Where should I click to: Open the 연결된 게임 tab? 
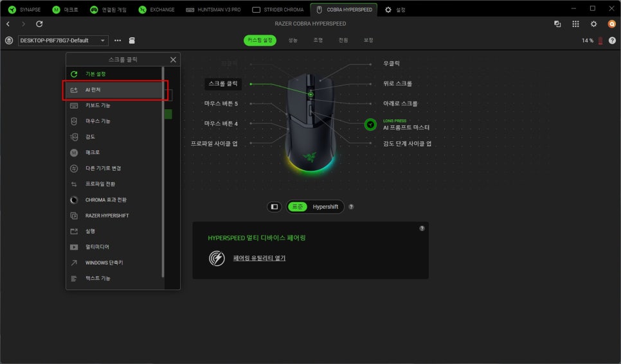108,10
